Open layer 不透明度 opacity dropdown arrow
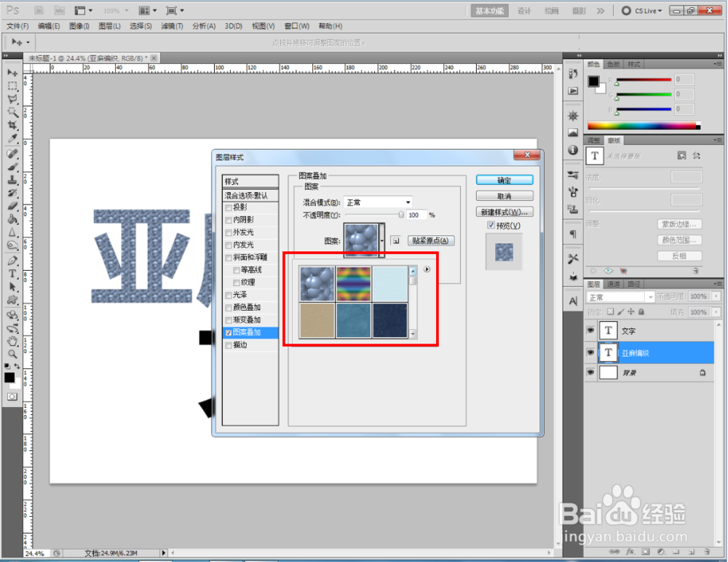The width and height of the screenshot is (728, 562). point(716,296)
